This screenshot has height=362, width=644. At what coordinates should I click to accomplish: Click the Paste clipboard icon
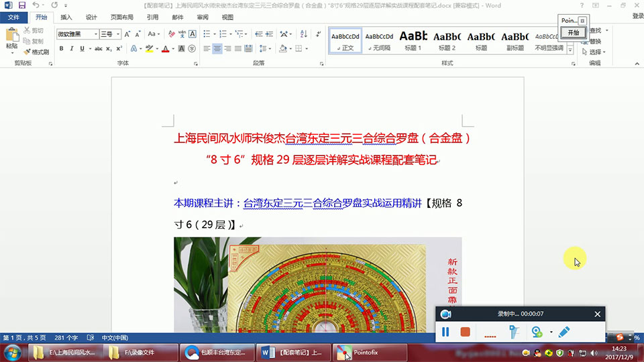pyautogui.click(x=12, y=36)
